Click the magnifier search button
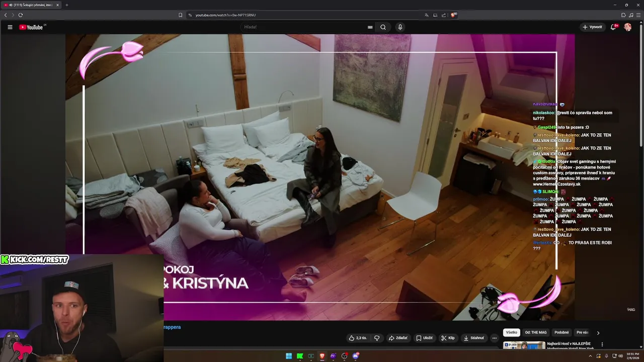The image size is (644, 362). pos(383,27)
